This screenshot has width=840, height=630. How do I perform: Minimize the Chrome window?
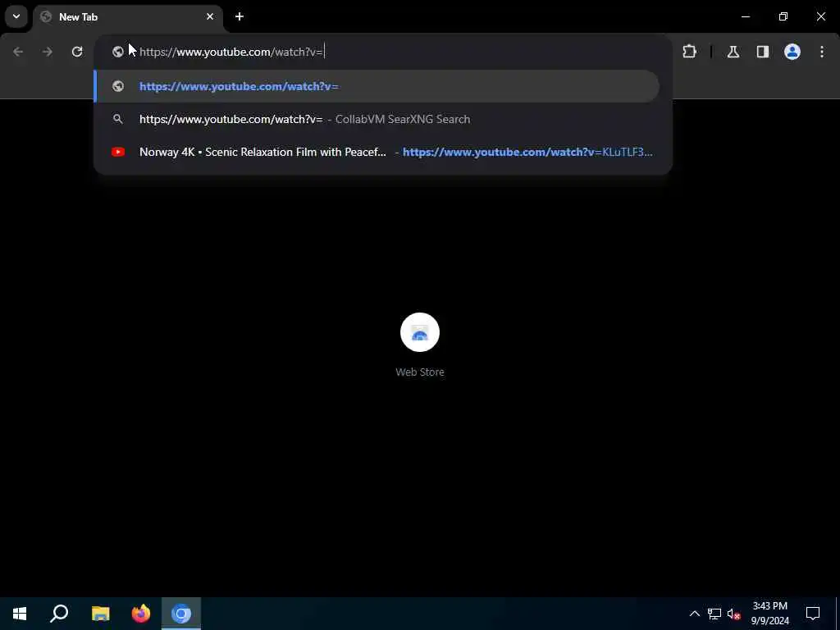pyautogui.click(x=745, y=16)
